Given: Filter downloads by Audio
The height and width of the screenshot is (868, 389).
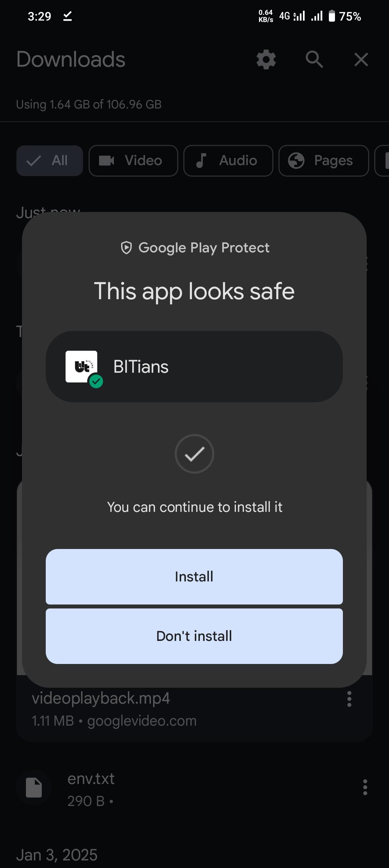Looking at the screenshot, I should [x=228, y=161].
